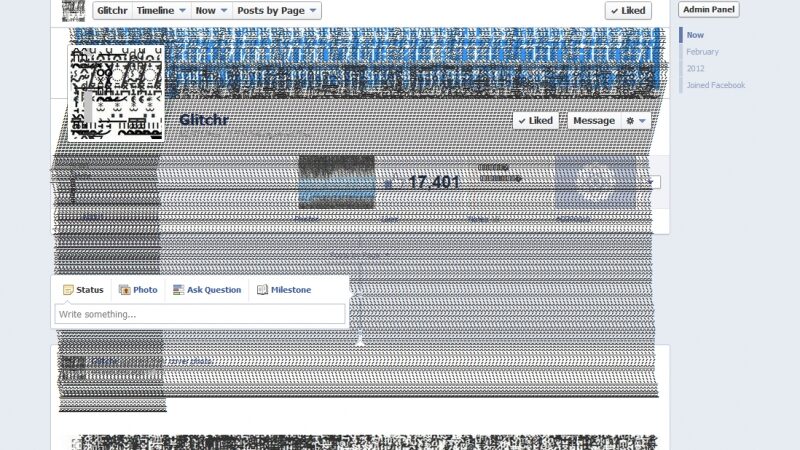Open the Admin Panel
The width and height of the screenshot is (800, 450).
click(708, 9)
